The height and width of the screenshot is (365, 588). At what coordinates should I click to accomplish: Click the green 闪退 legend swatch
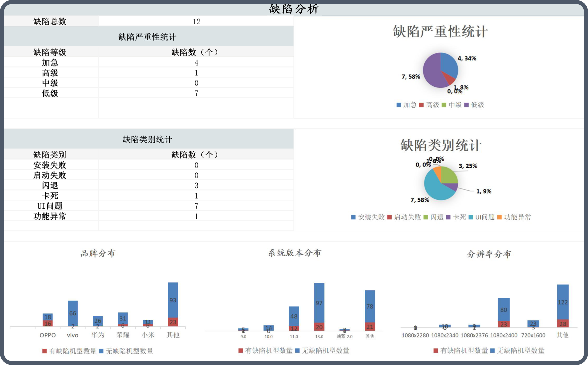pyautogui.click(x=426, y=217)
